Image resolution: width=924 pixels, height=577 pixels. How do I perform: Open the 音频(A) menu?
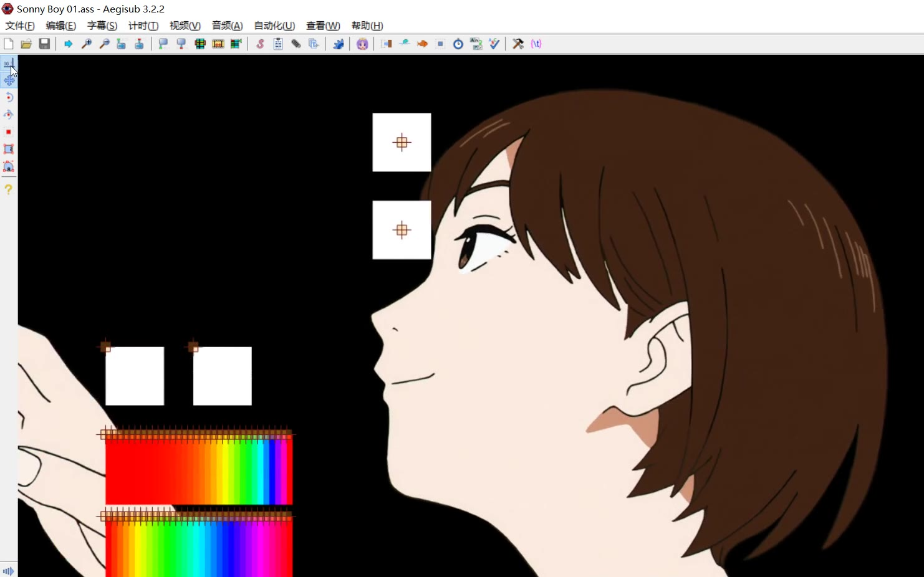(227, 26)
